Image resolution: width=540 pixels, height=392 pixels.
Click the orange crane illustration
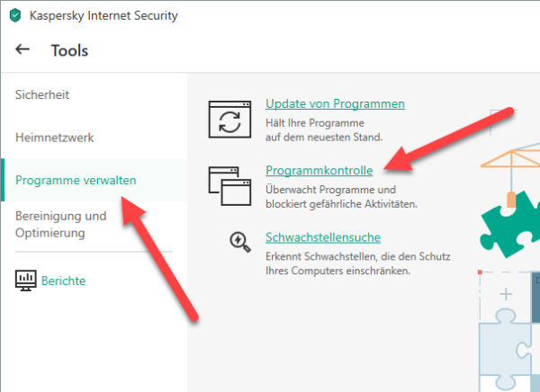pos(510,158)
